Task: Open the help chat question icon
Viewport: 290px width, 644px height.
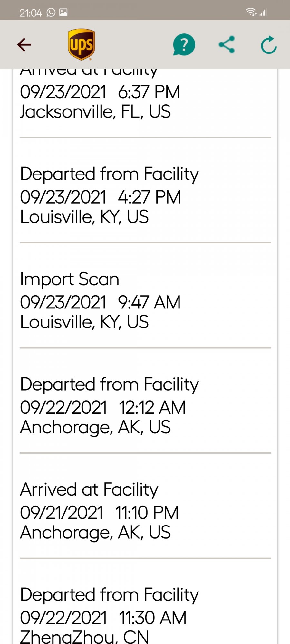Action: click(184, 45)
